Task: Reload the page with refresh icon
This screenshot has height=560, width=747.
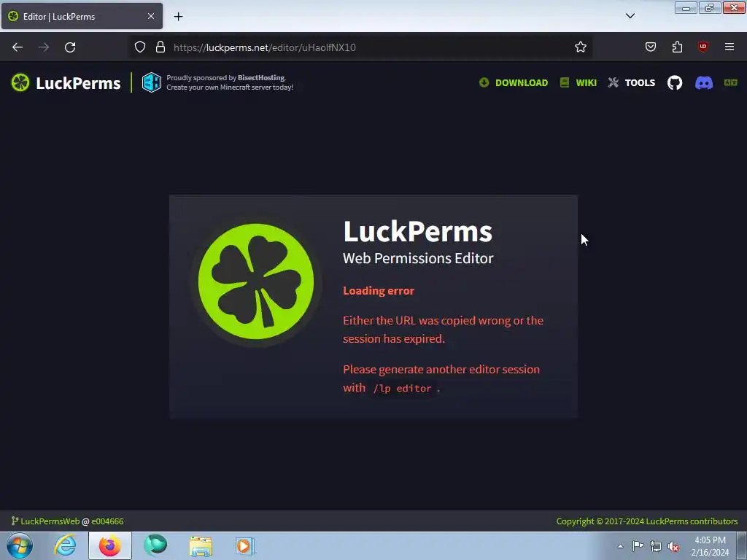Action: click(70, 47)
